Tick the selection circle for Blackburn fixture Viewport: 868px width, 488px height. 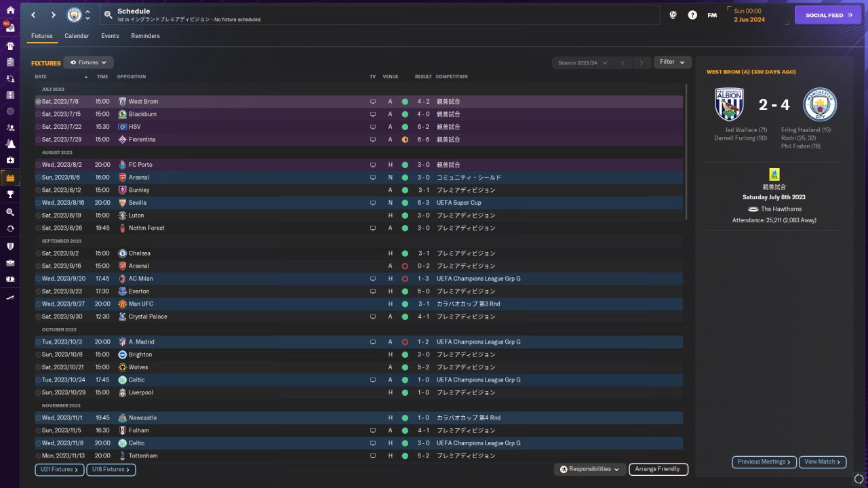pos(39,114)
